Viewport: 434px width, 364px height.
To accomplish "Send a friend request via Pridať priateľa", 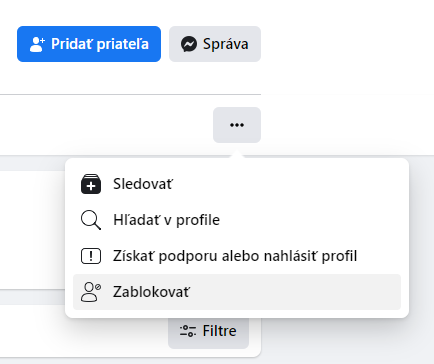I will click(x=89, y=44).
